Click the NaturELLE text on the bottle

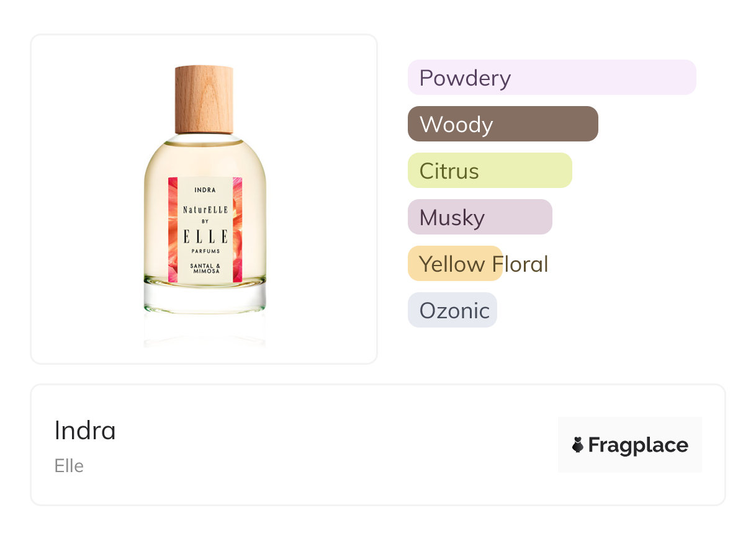tap(205, 210)
